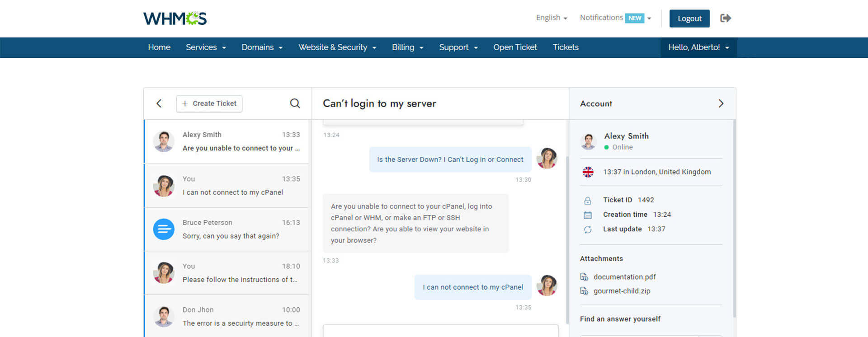868x337 pixels.
Task: Select the Tickets navigation item
Action: pos(565,47)
